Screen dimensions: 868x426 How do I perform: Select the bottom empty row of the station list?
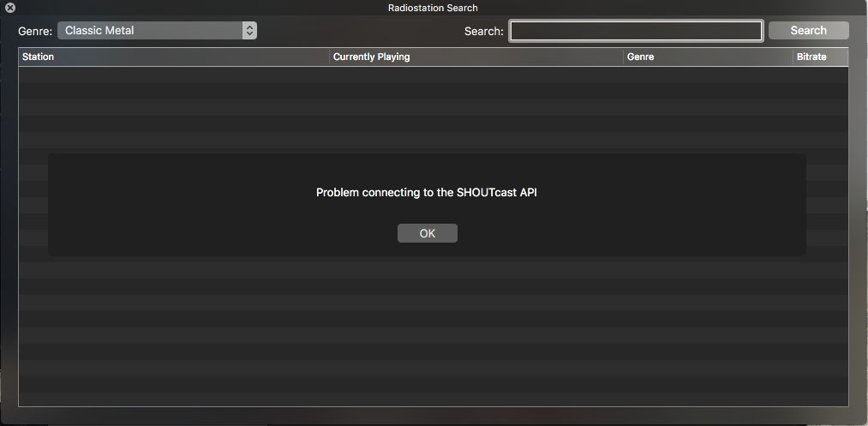coord(433,399)
